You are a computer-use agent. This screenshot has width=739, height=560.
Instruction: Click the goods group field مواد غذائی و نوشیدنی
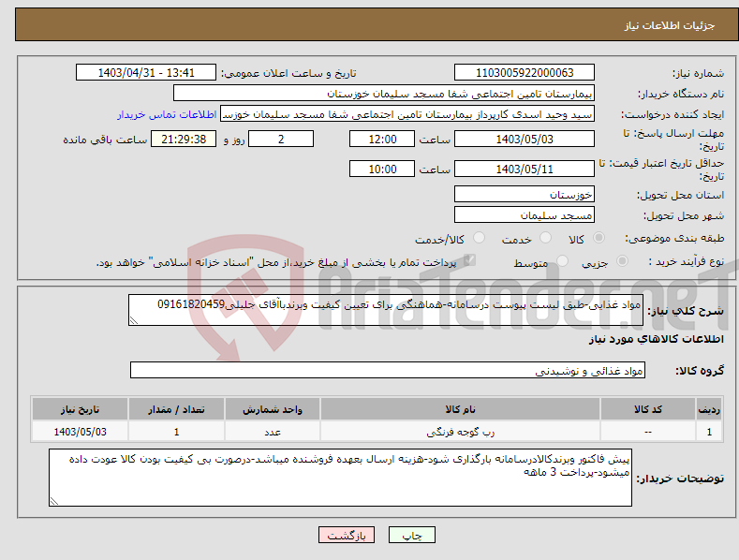(x=388, y=371)
